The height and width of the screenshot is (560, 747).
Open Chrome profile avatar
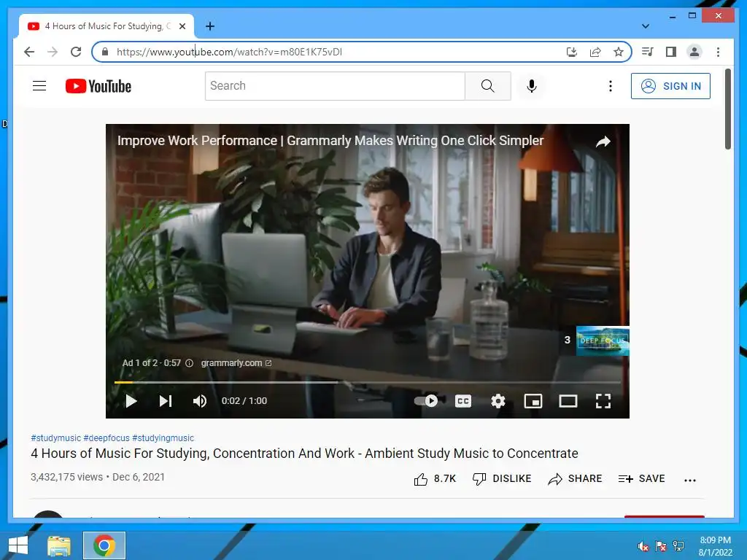tap(694, 52)
